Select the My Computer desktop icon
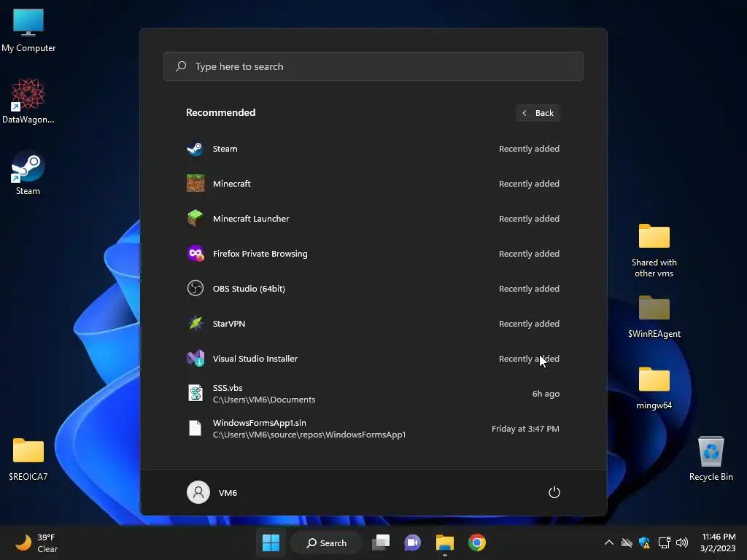This screenshot has width=747, height=560. pyautogui.click(x=28, y=30)
